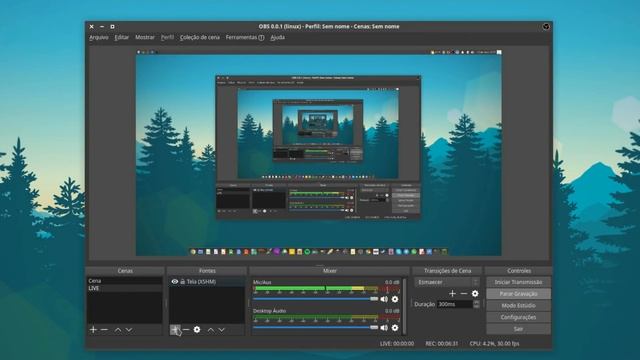This screenshot has width=640, height=360.
Task: Remove selected source in Fontes
Action: [x=186, y=329]
